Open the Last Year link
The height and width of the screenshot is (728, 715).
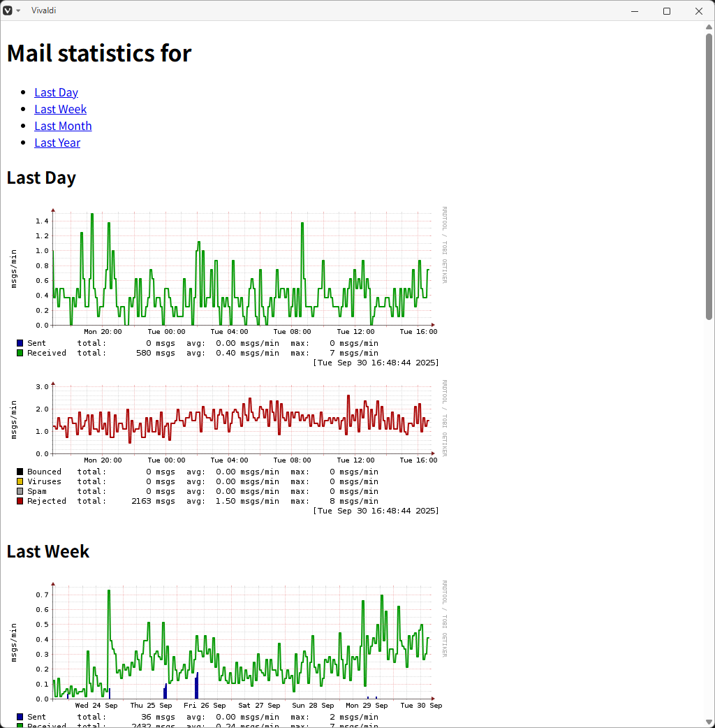click(x=57, y=143)
